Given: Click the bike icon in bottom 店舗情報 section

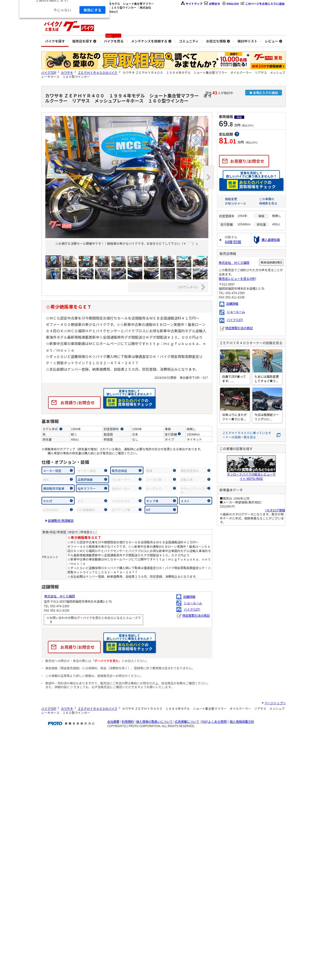Looking at the screenshot, I should (179, 609).
